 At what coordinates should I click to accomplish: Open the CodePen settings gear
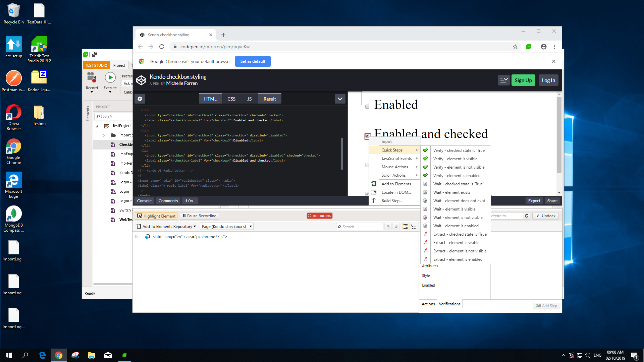(140, 99)
